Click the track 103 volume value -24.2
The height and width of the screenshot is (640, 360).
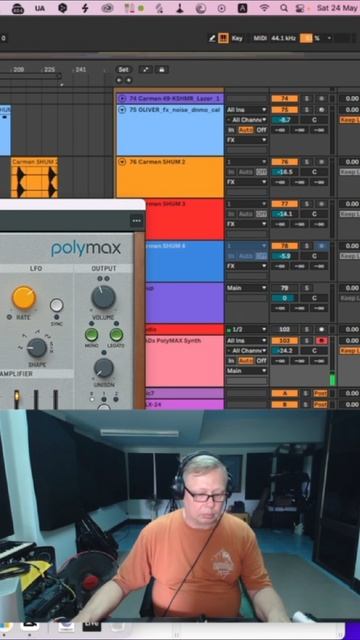[x=284, y=351]
